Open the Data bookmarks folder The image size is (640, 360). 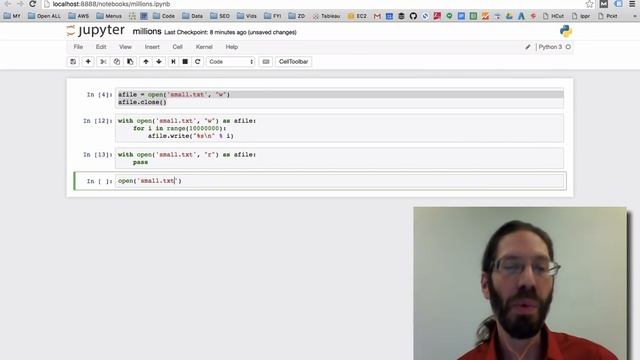tap(193, 16)
